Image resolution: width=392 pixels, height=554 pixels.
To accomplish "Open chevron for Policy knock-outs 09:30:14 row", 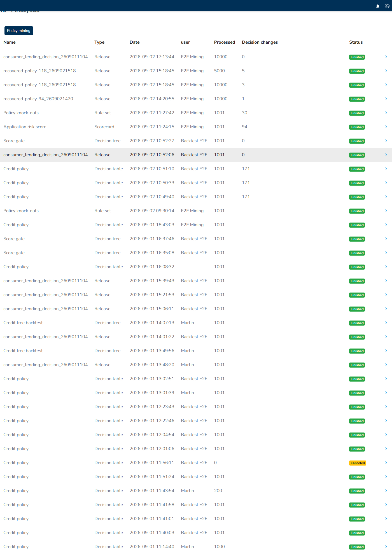I will pyautogui.click(x=386, y=211).
